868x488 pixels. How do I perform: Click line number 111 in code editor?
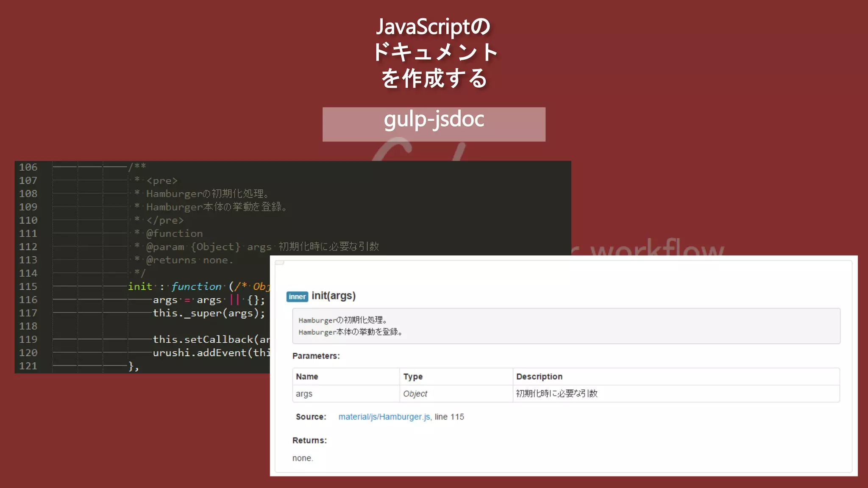[28, 233]
